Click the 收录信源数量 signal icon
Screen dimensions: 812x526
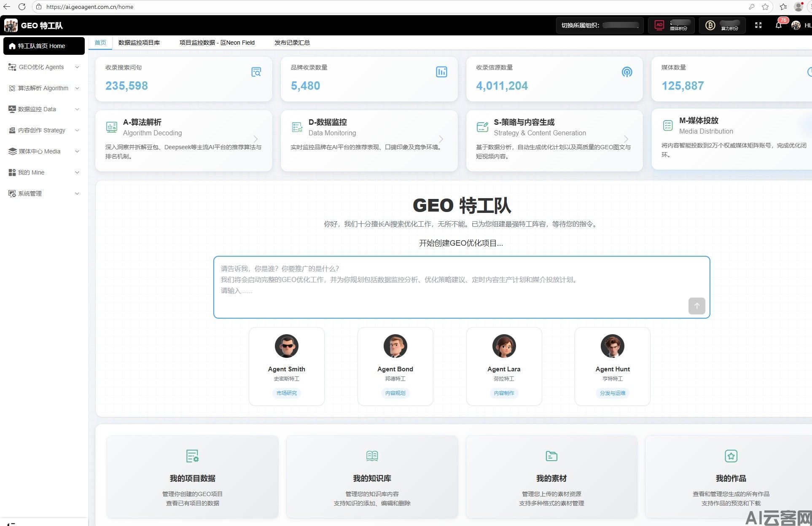[627, 72]
